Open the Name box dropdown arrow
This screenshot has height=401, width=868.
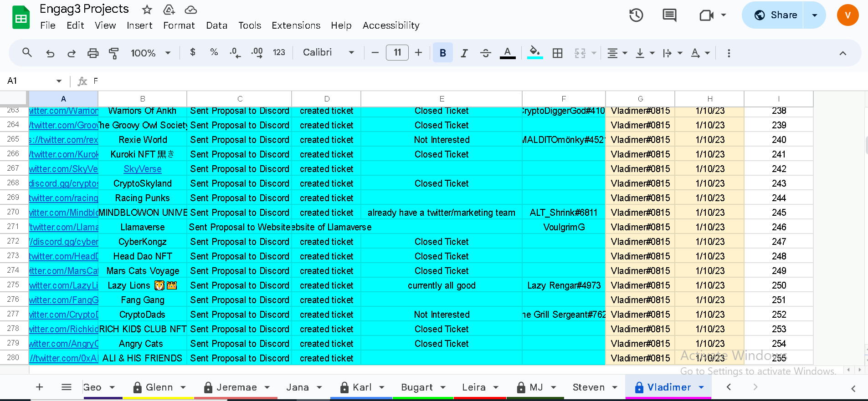coord(59,81)
